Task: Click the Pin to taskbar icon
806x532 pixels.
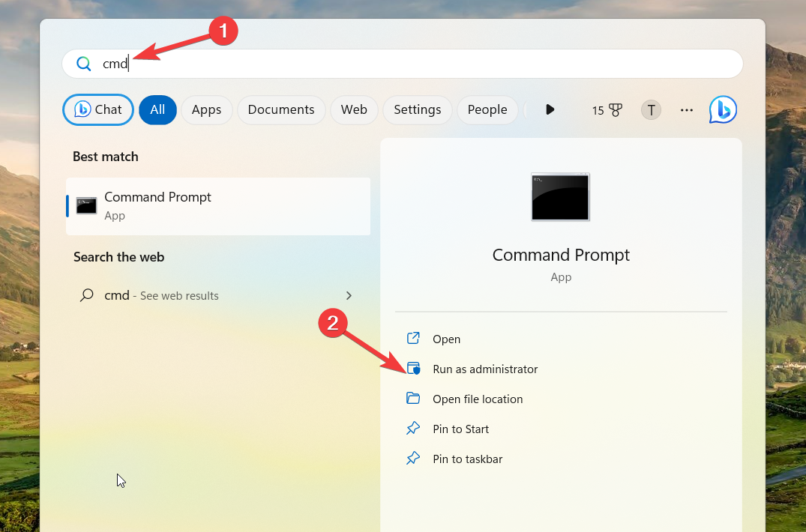Action: (413, 459)
